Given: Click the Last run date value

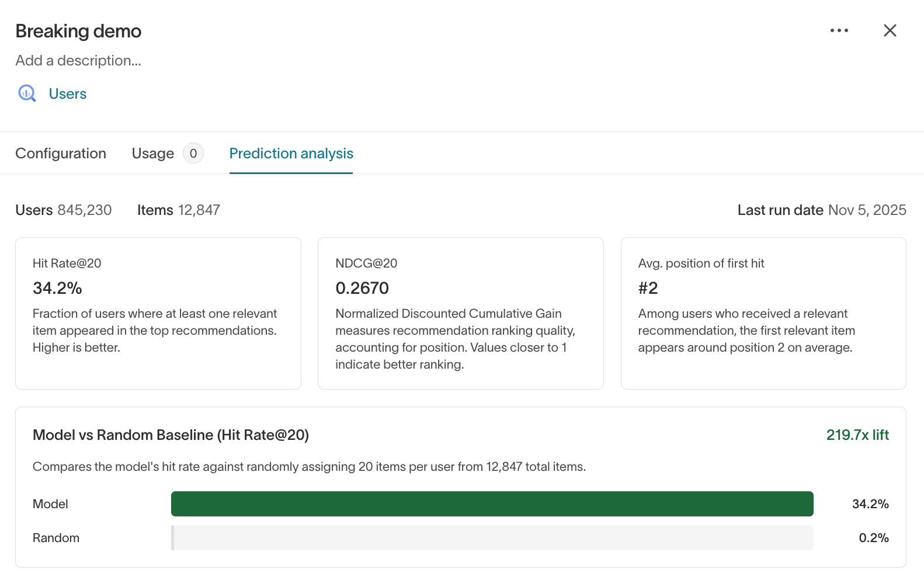Looking at the screenshot, I should (x=867, y=210).
